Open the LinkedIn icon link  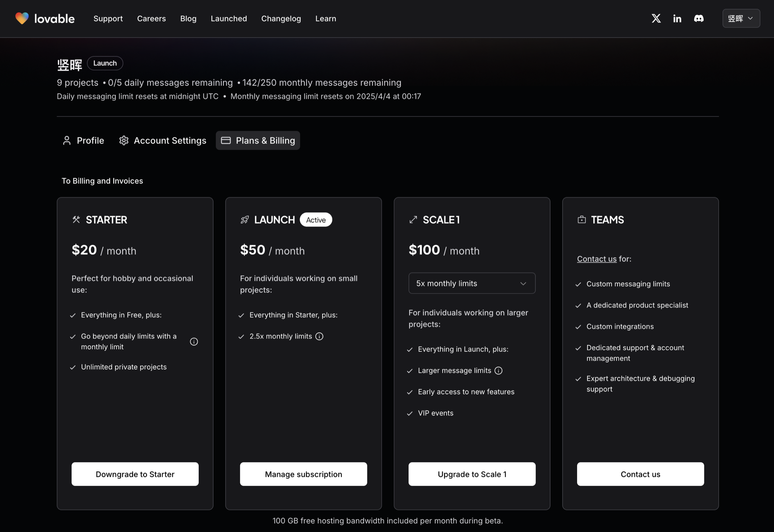click(x=677, y=18)
